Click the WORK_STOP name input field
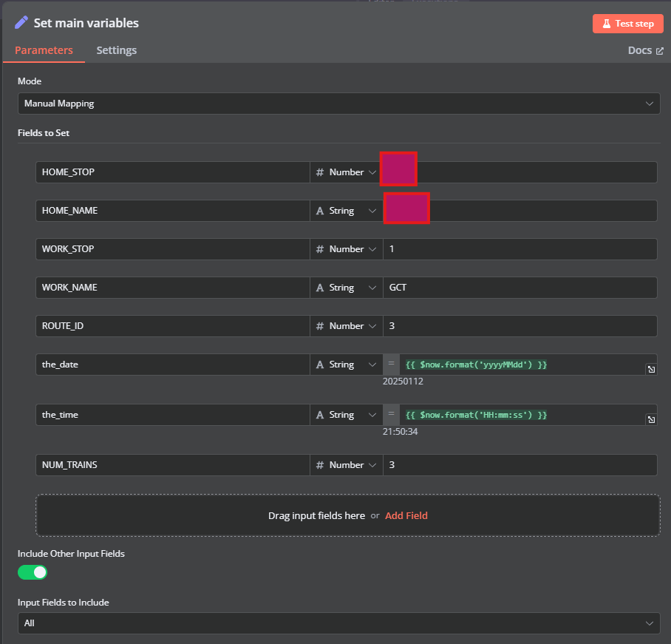This screenshot has height=644, width=671. [x=172, y=249]
